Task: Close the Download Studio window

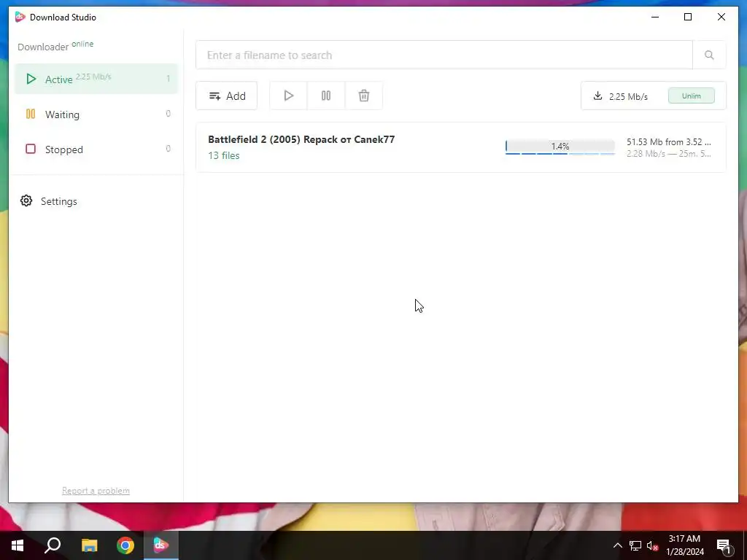Action: coord(721,17)
